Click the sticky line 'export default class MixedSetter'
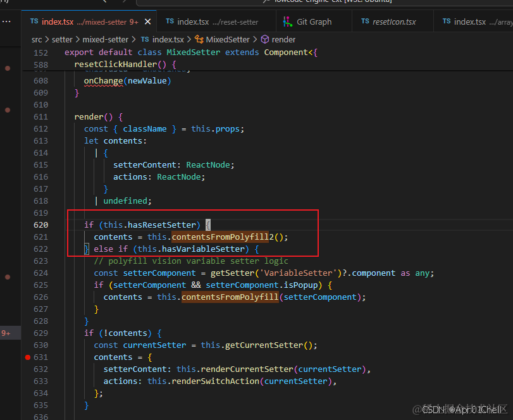This screenshot has width=513, height=420. point(191,52)
